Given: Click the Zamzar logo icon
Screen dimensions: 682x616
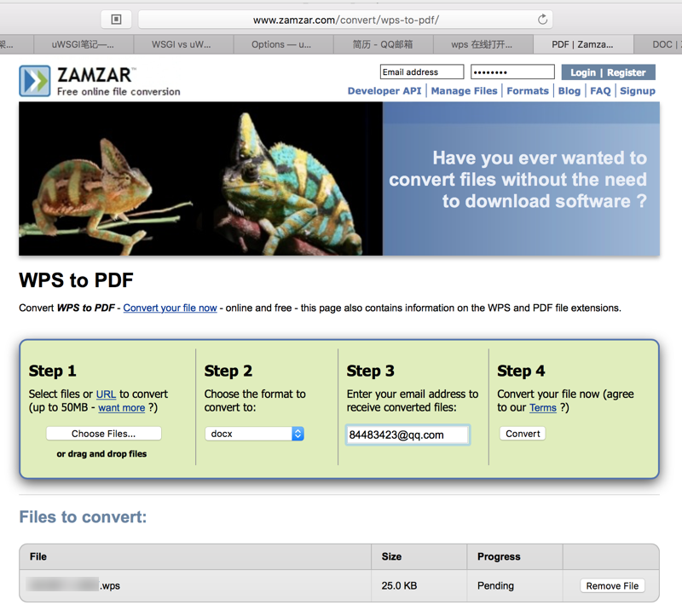Looking at the screenshot, I should click(x=35, y=81).
